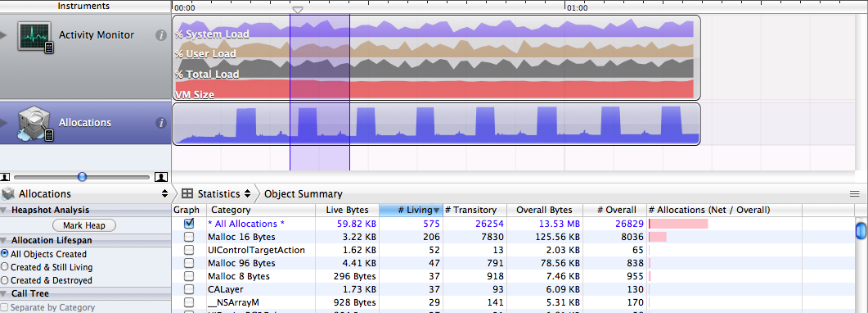The image size is (868, 313).
Task: Click the % System Load graph label
Action: (x=213, y=34)
